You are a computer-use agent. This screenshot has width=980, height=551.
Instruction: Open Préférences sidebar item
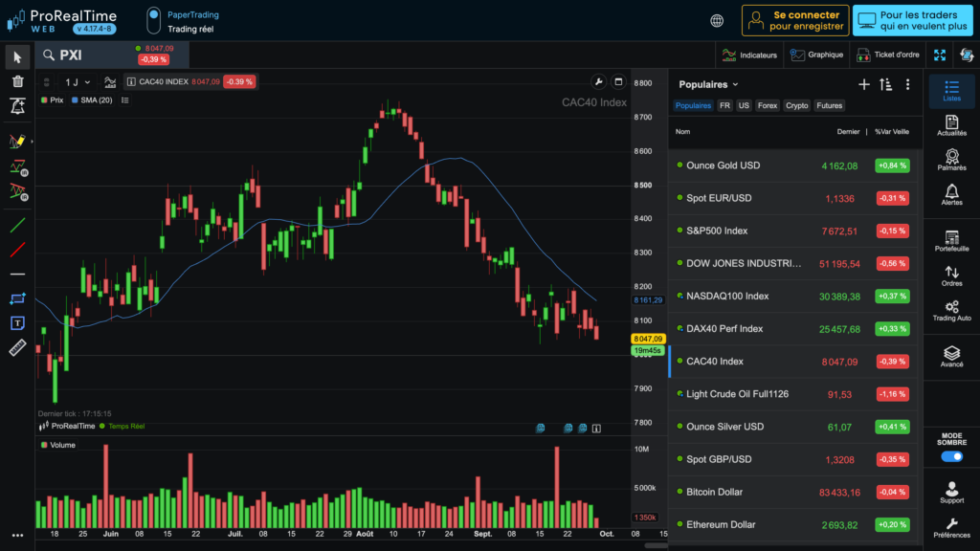pyautogui.click(x=951, y=528)
